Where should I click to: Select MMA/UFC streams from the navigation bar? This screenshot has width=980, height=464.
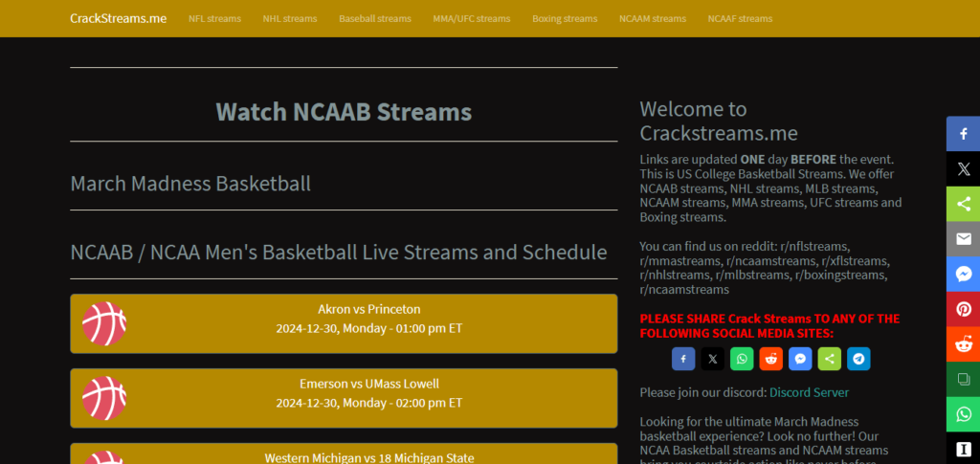471,19
